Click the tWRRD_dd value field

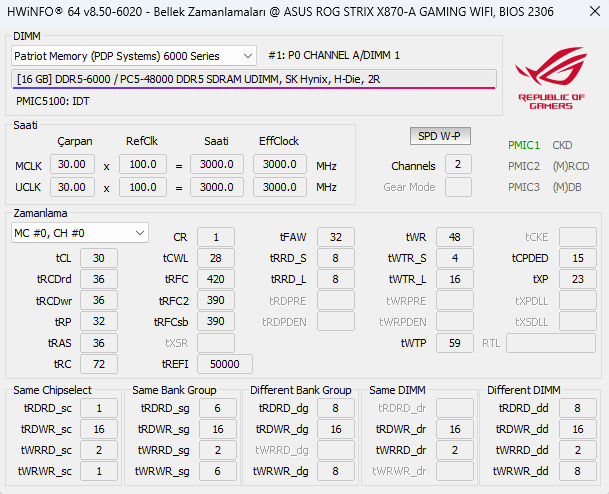click(578, 450)
